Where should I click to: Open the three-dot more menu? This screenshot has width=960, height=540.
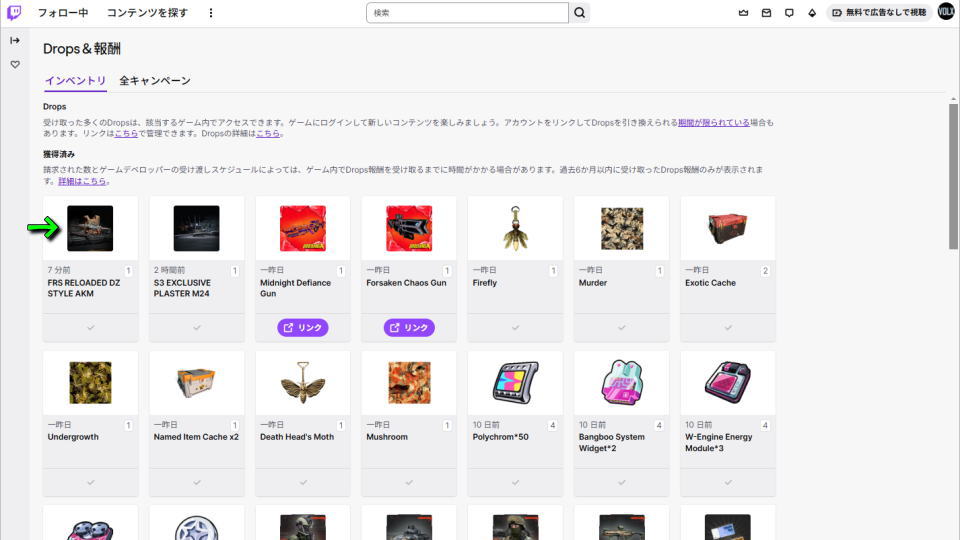pos(211,12)
